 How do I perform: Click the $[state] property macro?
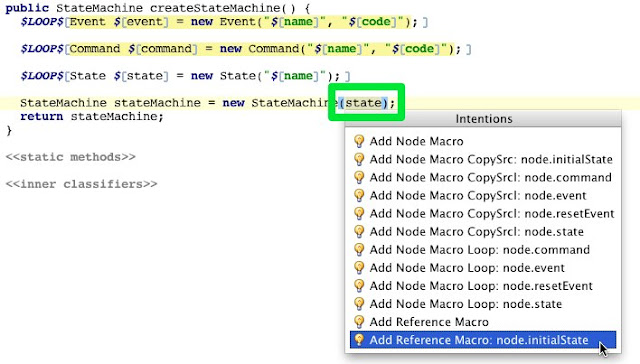tap(141, 76)
